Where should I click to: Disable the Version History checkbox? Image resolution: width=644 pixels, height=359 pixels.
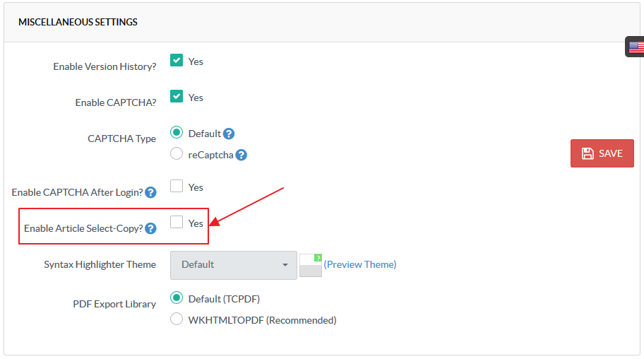point(177,61)
